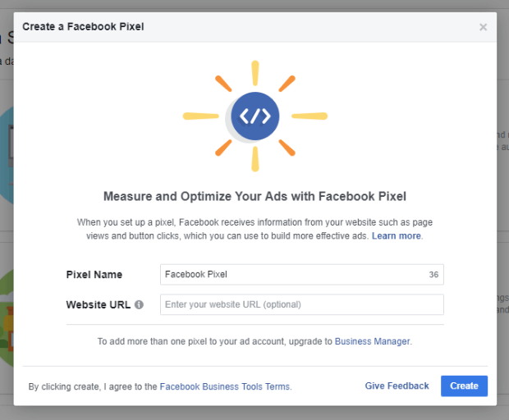Viewport: 509px width, 420px height.
Task: Click the blue Create button
Action: pyautogui.click(x=464, y=386)
